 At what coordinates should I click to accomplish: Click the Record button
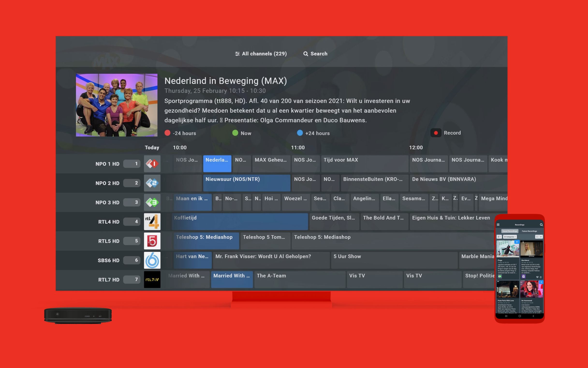pyautogui.click(x=446, y=133)
